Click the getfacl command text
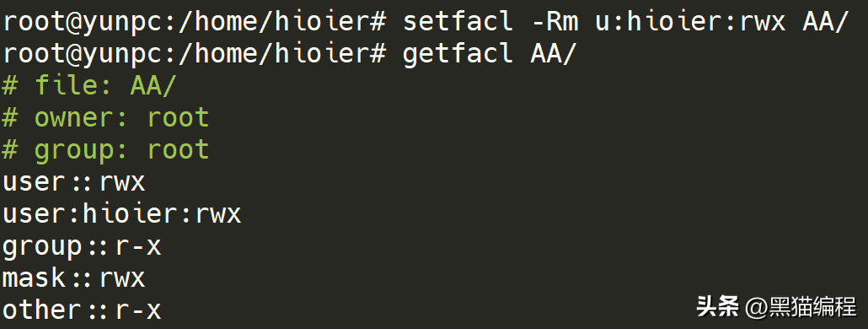Viewport: 868px width, 329px height. [x=458, y=54]
